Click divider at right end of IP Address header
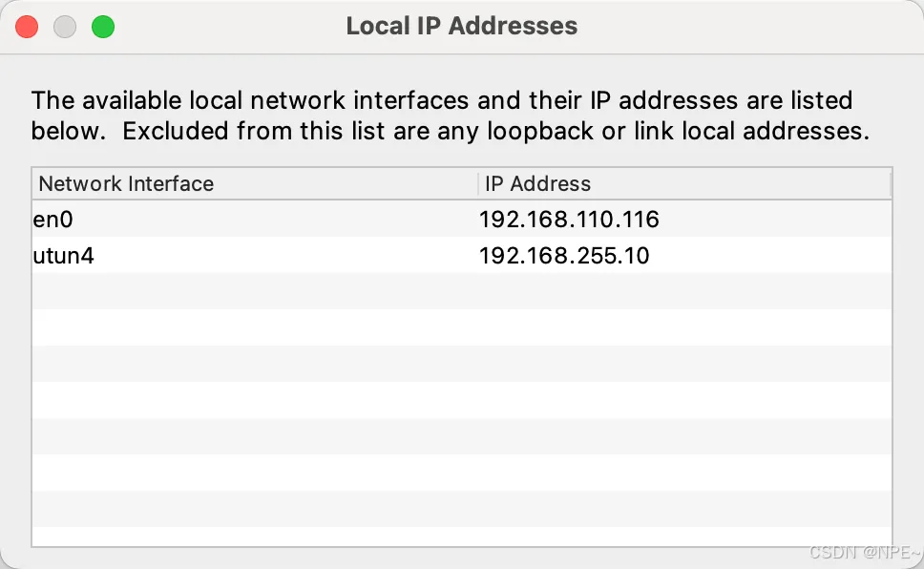The height and width of the screenshot is (569, 924). [891, 183]
